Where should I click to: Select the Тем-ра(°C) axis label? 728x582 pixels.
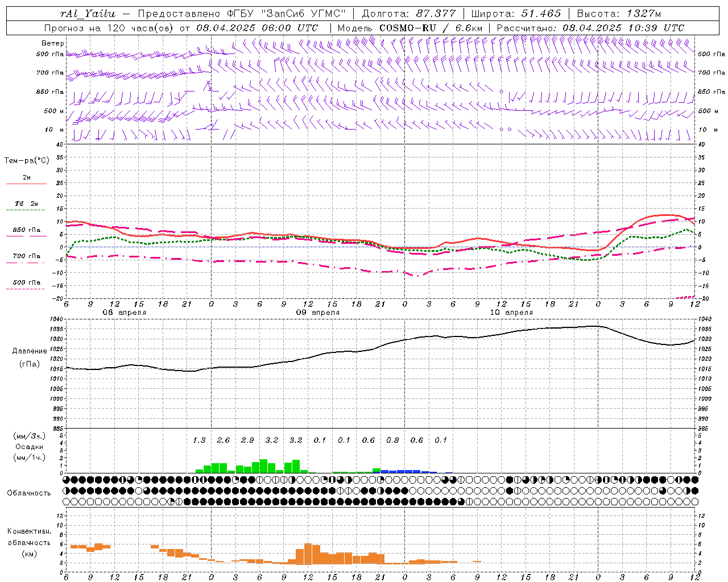pos(27,161)
